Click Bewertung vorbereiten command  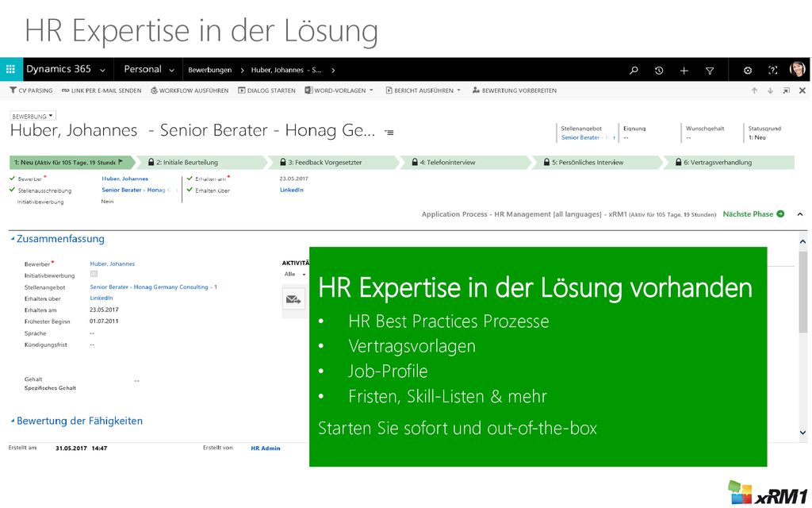[514, 90]
